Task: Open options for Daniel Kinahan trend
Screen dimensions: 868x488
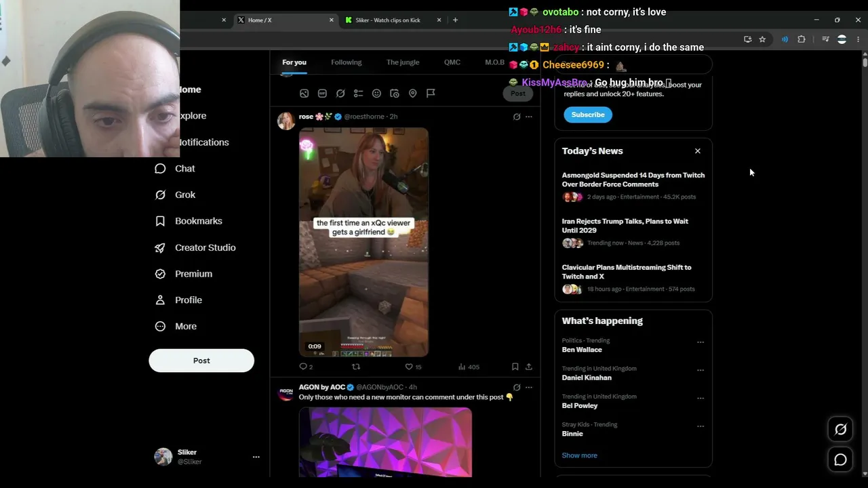Action: pos(701,370)
